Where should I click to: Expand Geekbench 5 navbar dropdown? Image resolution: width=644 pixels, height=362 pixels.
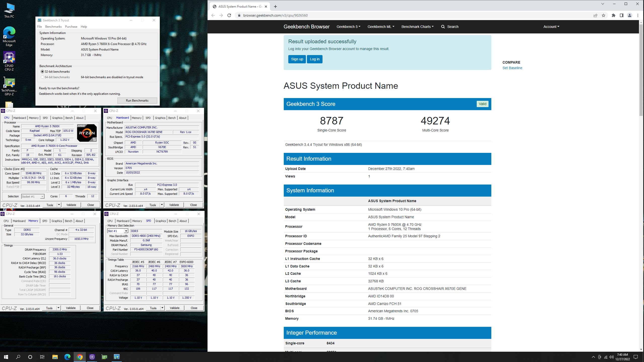348,27
